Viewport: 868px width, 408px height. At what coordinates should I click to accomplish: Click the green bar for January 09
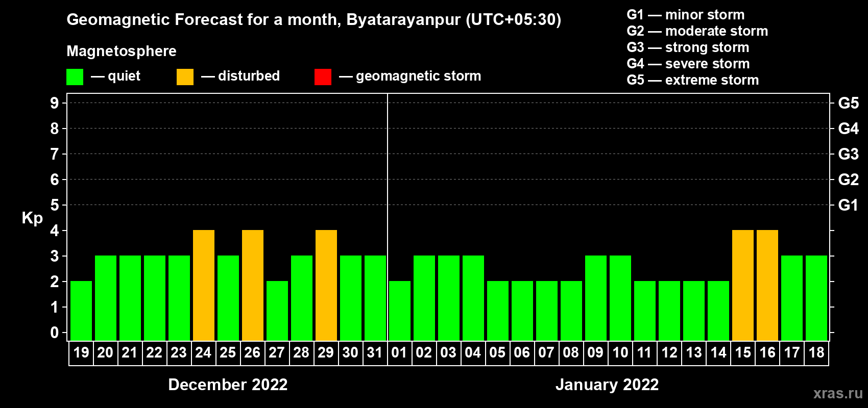point(596,298)
